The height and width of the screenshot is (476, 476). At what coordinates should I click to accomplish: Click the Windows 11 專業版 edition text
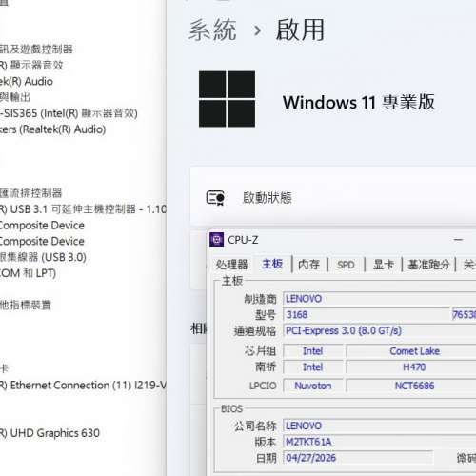[359, 102]
